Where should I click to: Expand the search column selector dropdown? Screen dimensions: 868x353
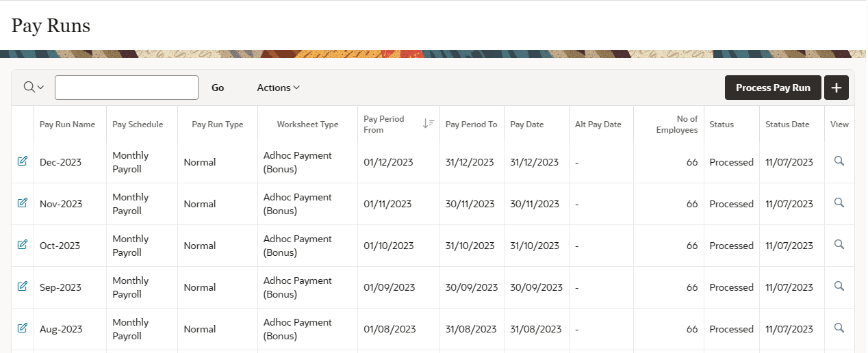pyautogui.click(x=34, y=88)
